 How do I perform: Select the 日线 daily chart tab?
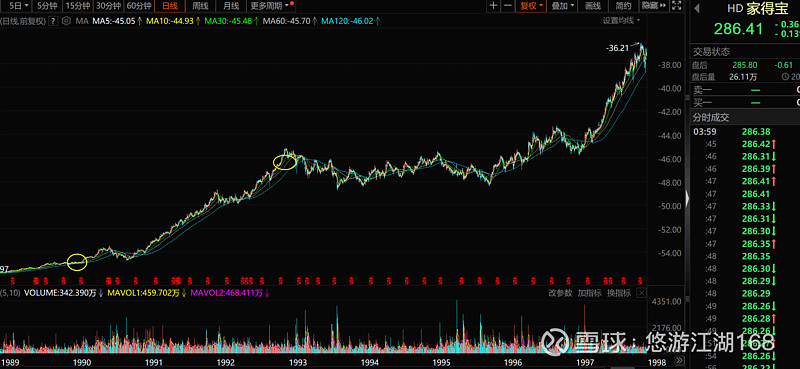tap(169, 6)
